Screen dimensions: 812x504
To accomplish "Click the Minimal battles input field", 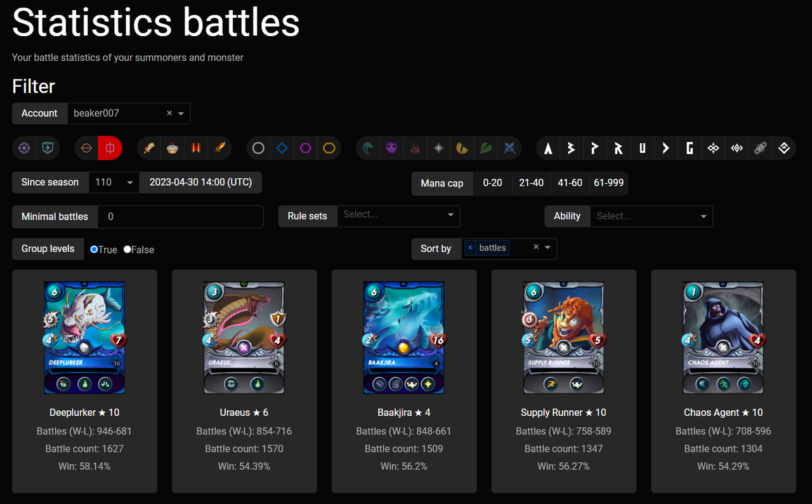I will pos(180,217).
